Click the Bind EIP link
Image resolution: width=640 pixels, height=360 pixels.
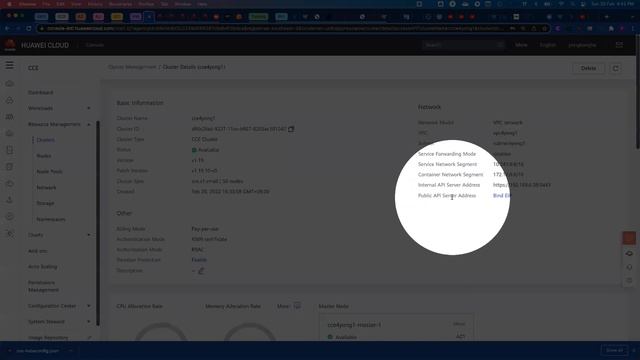tap(502, 196)
